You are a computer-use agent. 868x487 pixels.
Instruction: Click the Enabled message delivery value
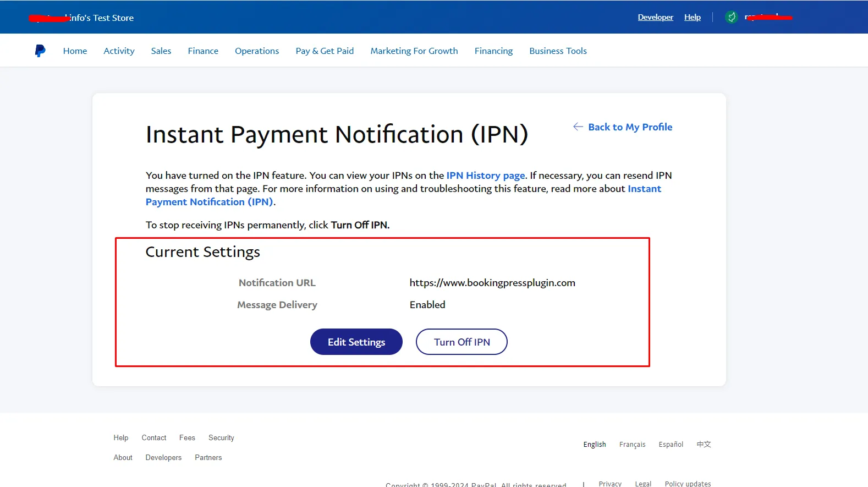coord(427,305)
